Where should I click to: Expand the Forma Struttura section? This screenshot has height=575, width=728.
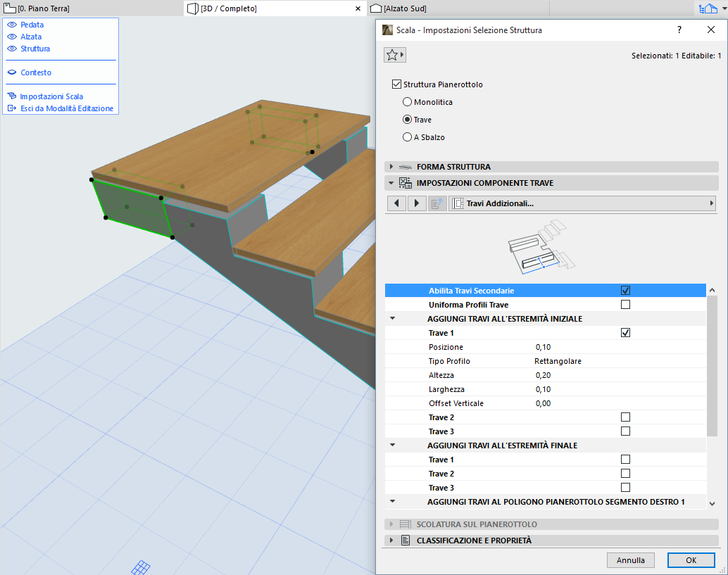click(x=392, y=167)
